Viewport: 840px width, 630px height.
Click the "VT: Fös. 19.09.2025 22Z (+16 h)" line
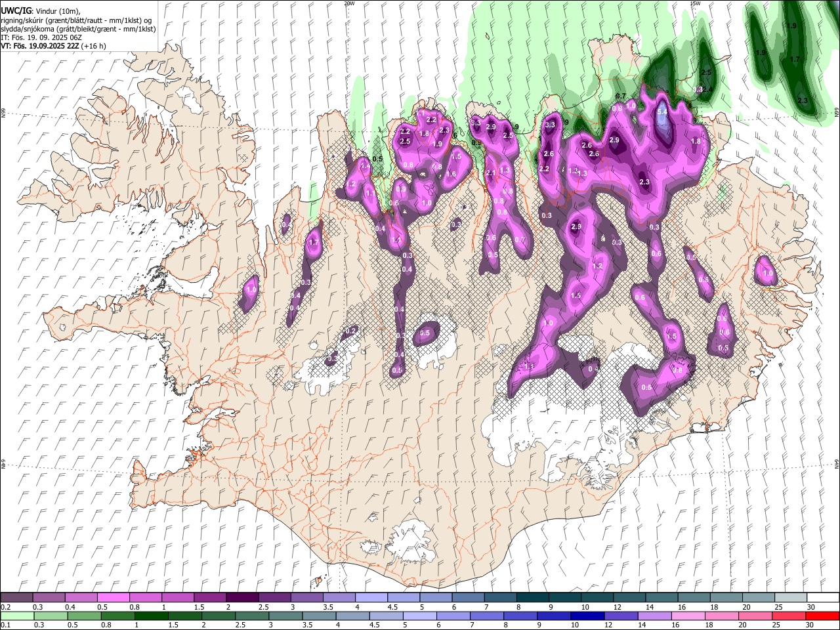click(53, 46)
